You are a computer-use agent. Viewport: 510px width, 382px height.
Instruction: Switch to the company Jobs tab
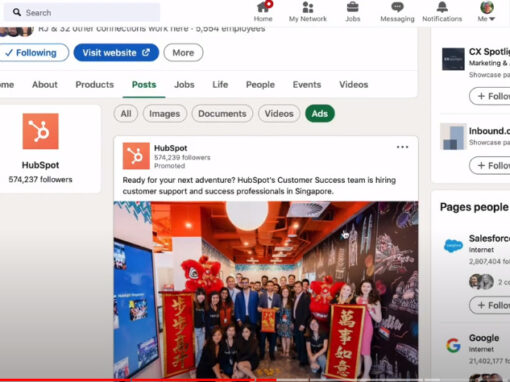tap(184, 85)
